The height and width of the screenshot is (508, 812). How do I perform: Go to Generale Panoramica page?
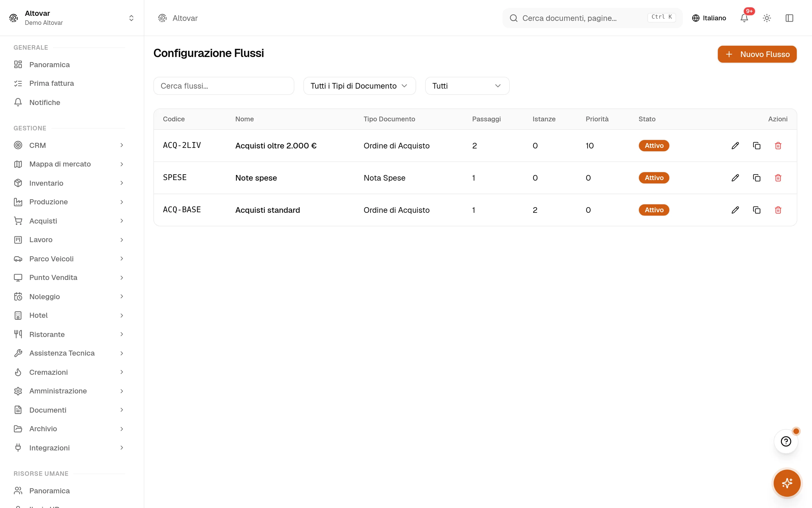click(69, 65)
